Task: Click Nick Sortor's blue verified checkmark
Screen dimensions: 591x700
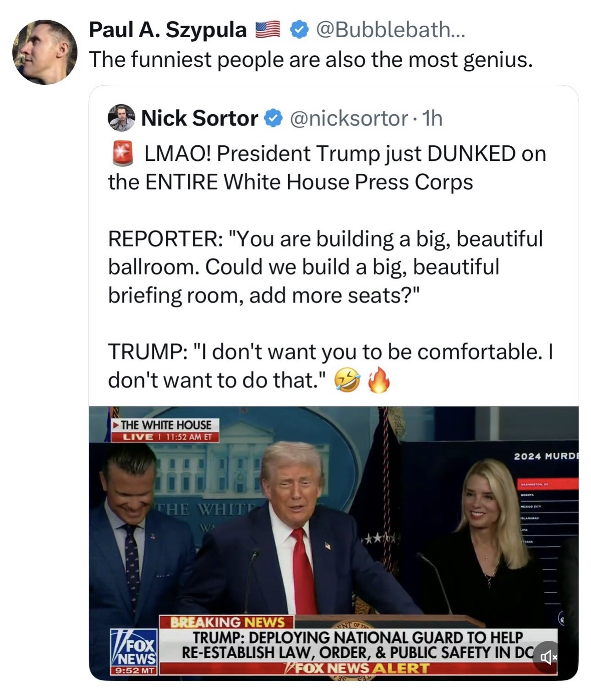Action: (274, 118)
